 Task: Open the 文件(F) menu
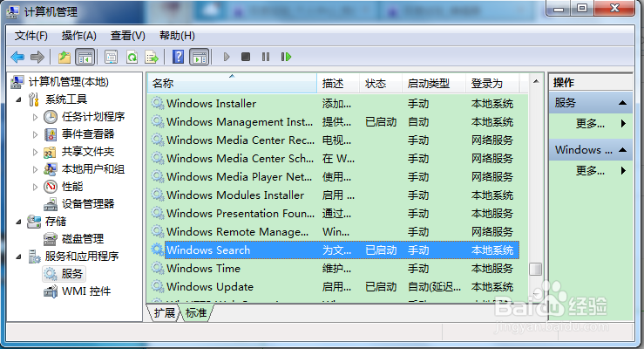click(31, 36)
